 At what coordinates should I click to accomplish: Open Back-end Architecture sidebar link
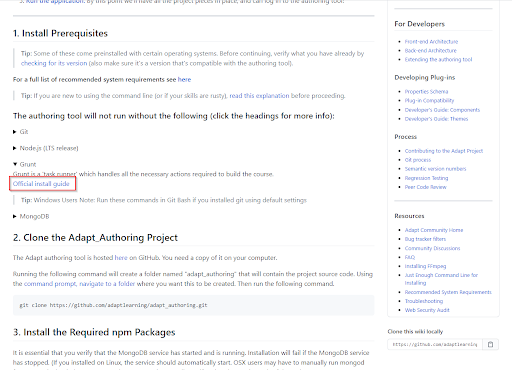pyautogui.click(x=431, y=51)
